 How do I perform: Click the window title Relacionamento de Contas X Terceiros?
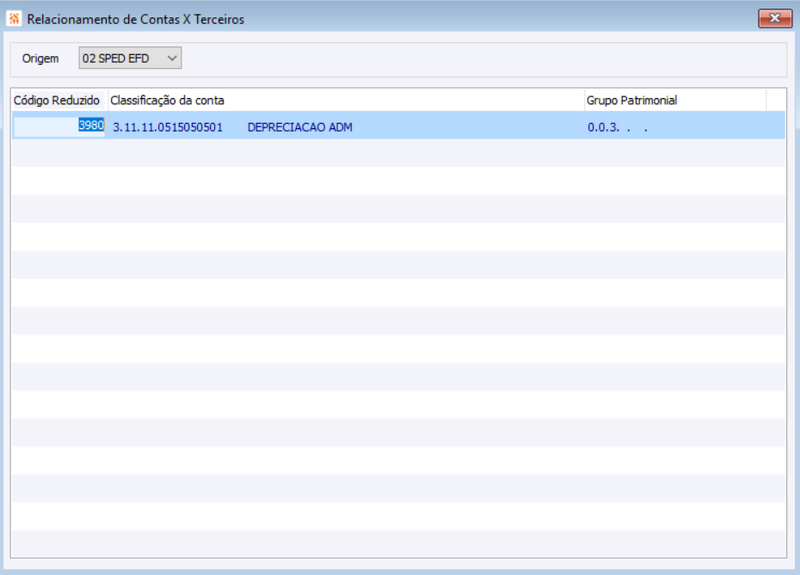136,19
